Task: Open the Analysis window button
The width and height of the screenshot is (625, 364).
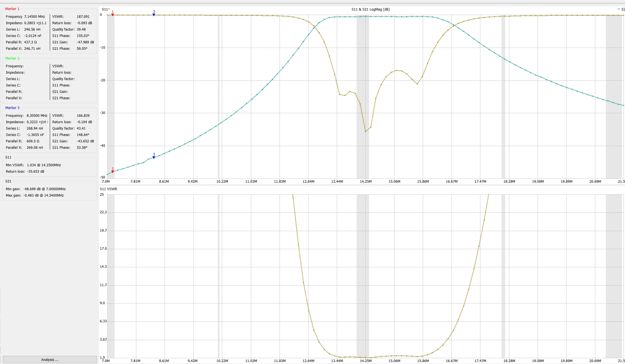Action: pyautogui.click(x=50, y=360)
